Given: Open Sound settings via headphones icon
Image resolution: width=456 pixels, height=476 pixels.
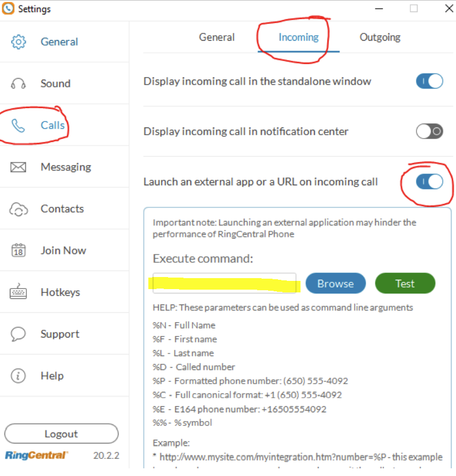Looking at the screenshot, I should 18,83.
